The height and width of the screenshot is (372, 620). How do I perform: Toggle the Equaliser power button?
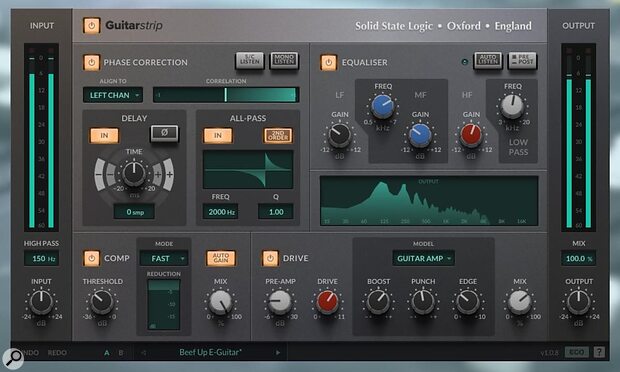coord(328,62)
